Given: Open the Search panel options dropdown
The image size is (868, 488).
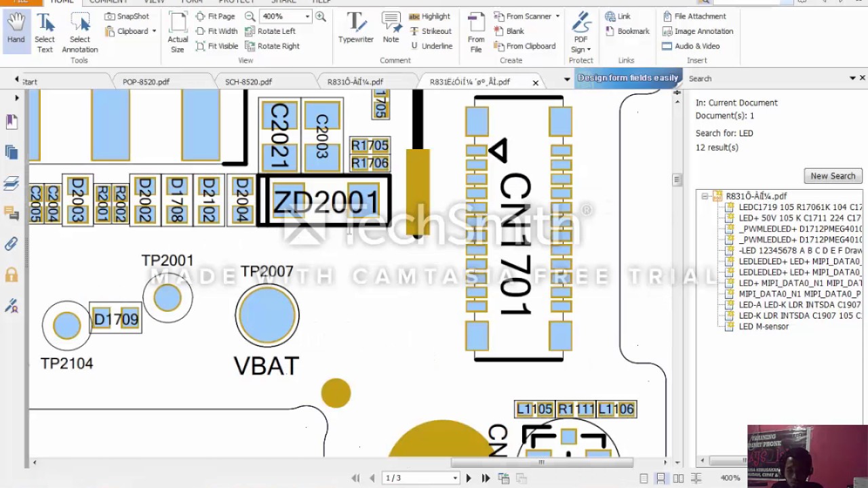Looking at the screenshot, I should point(852,79).
